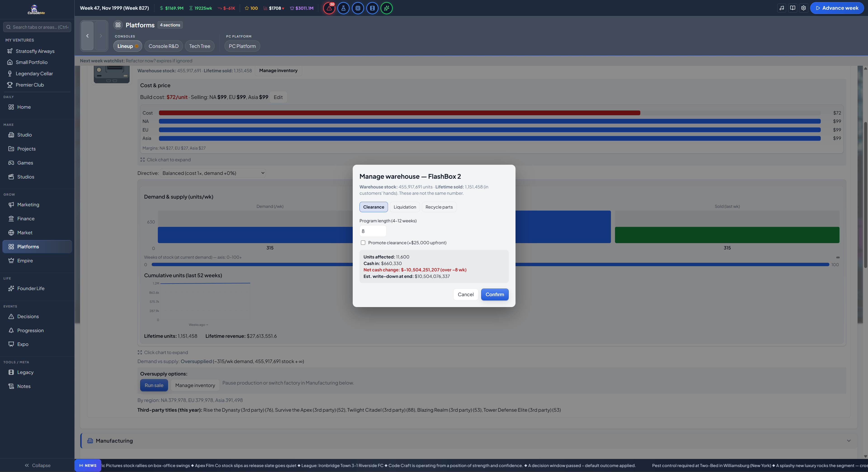Focus the search tabs or areas box
This screenshot has width=868, height=472.
37,27
